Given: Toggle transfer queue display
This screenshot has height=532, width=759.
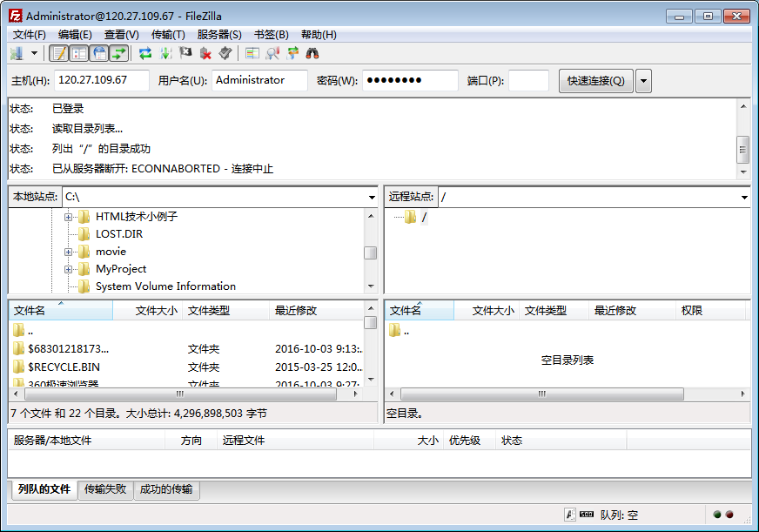Looking at the screenshot, I should point(119,53).
